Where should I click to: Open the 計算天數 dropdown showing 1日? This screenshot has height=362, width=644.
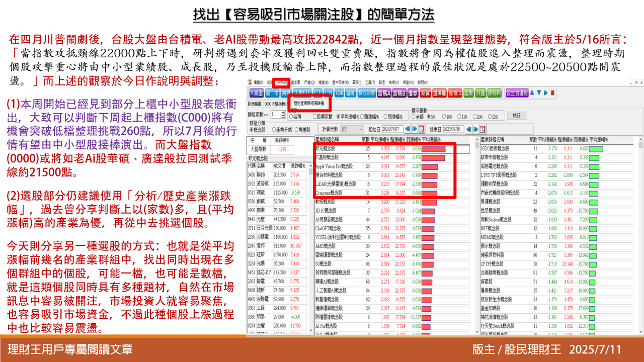click(352, 129)
